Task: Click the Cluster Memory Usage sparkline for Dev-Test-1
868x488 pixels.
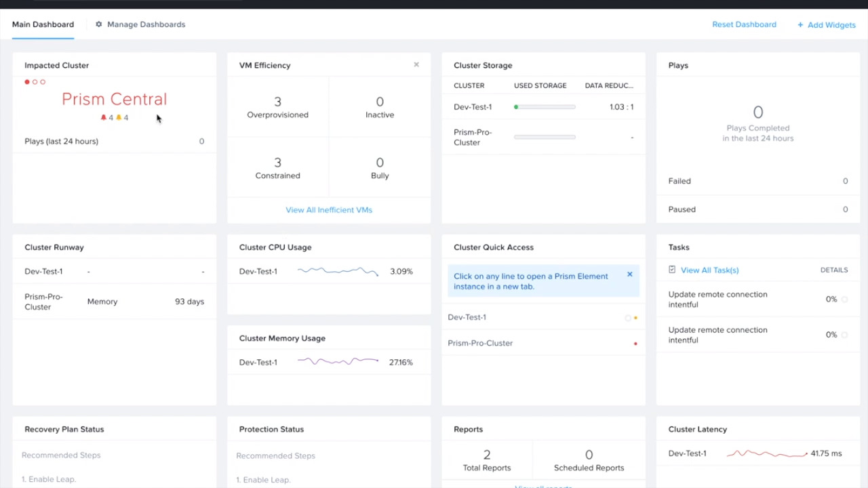Action: pos(338,361)
